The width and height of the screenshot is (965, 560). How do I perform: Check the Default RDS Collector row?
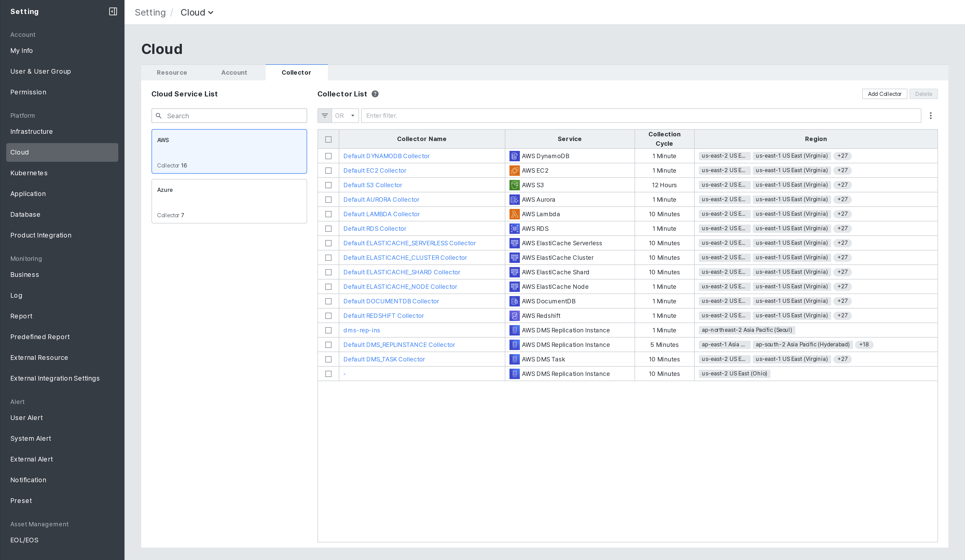328,228
